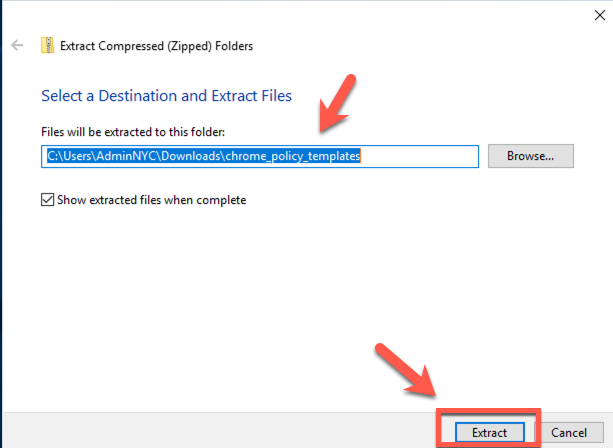Uncheck Show extracted files when complete

(x=48, y=200)
